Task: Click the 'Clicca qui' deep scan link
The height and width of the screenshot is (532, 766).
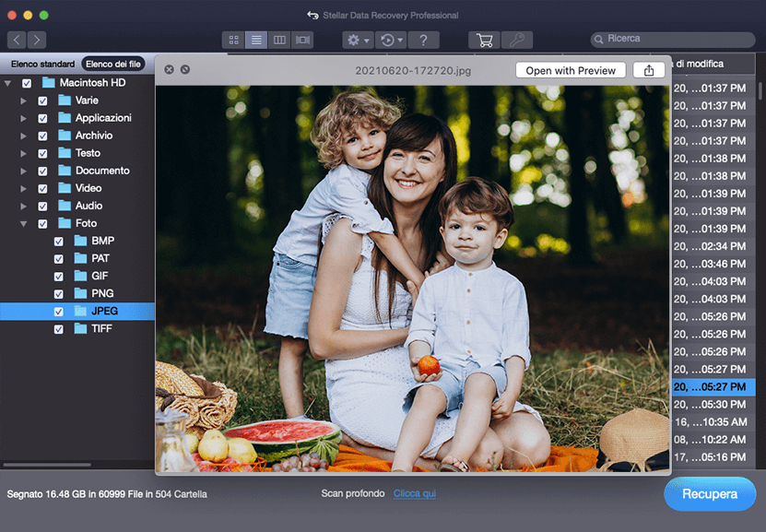Action: 414,494
